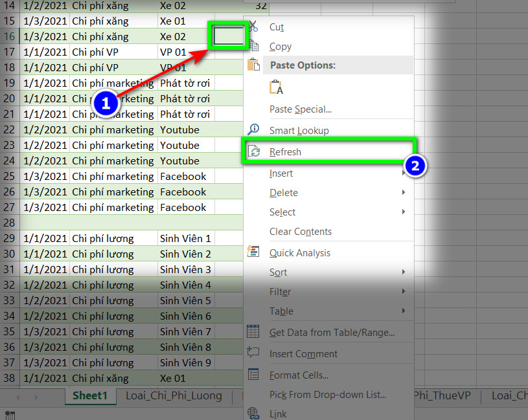
Task: Click the Copy icon in context menu
Action: tap(253, 46)
